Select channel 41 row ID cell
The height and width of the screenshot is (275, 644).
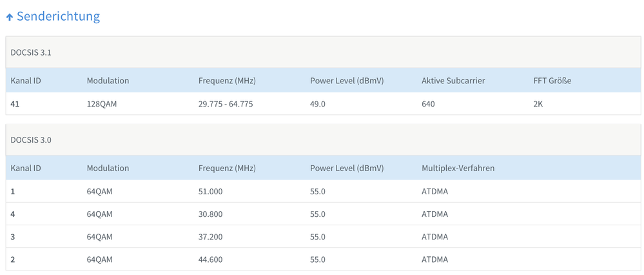pos(15,104)
